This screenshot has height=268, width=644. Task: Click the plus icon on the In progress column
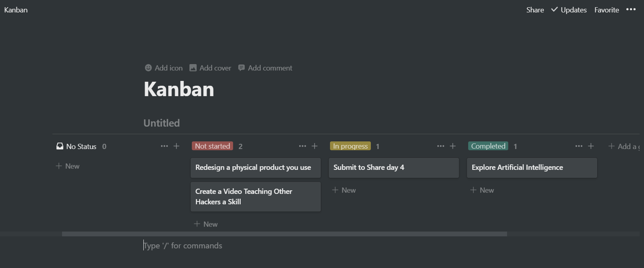point(453,146)
